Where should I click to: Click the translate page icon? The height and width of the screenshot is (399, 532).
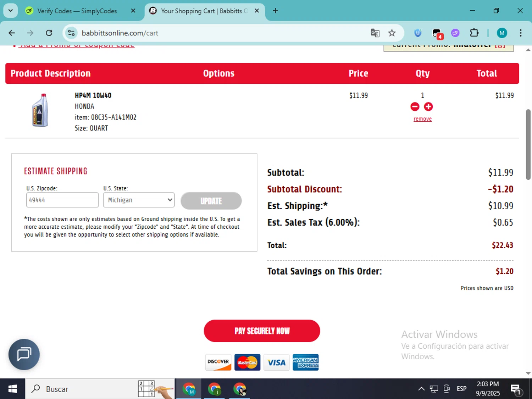pos(375,33)
